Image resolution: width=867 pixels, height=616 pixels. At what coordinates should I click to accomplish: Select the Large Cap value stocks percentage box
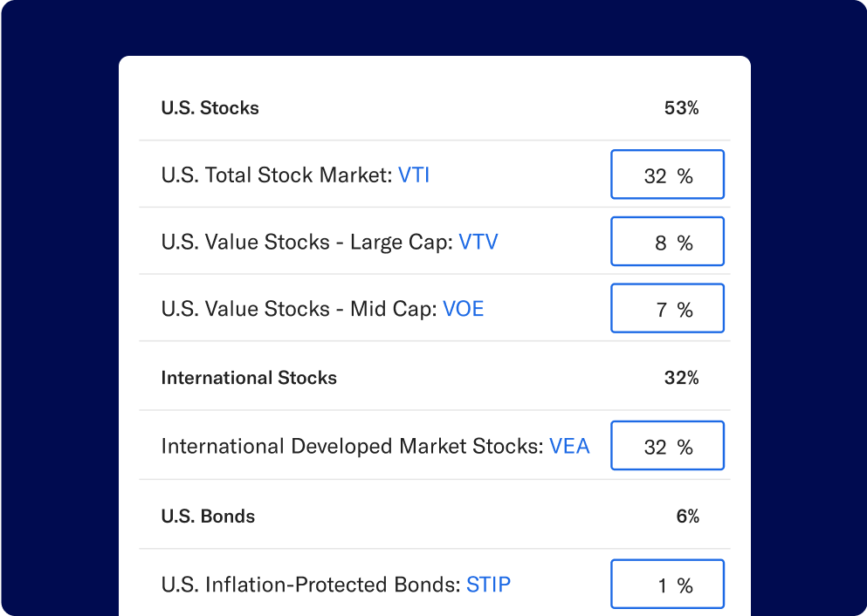[x=667, y=241]
